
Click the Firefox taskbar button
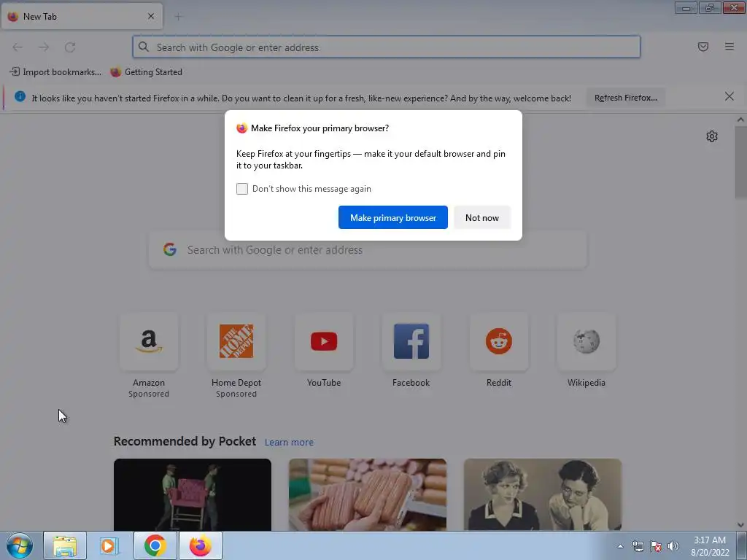tap(200, 545)
